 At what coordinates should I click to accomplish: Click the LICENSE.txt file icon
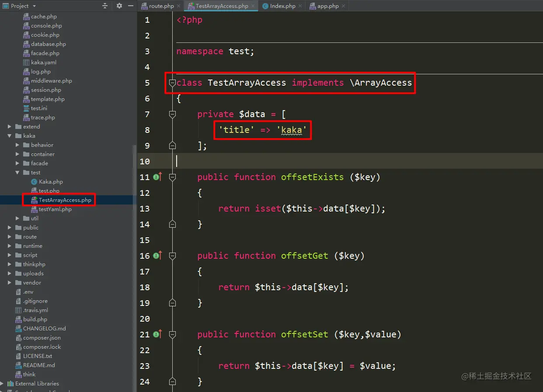18,356
